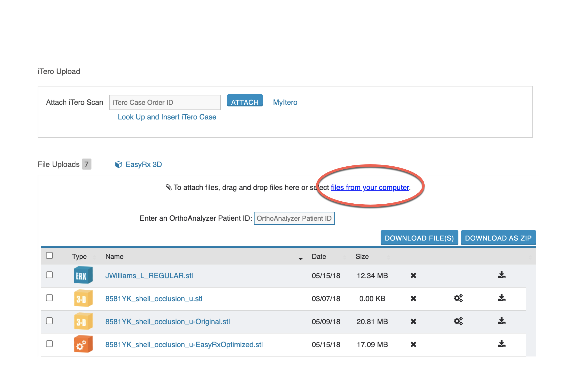Download JWilliams_L_REGULAR.stl via its download icon
The height and width of the screenshot is (370, 588).
501,275
